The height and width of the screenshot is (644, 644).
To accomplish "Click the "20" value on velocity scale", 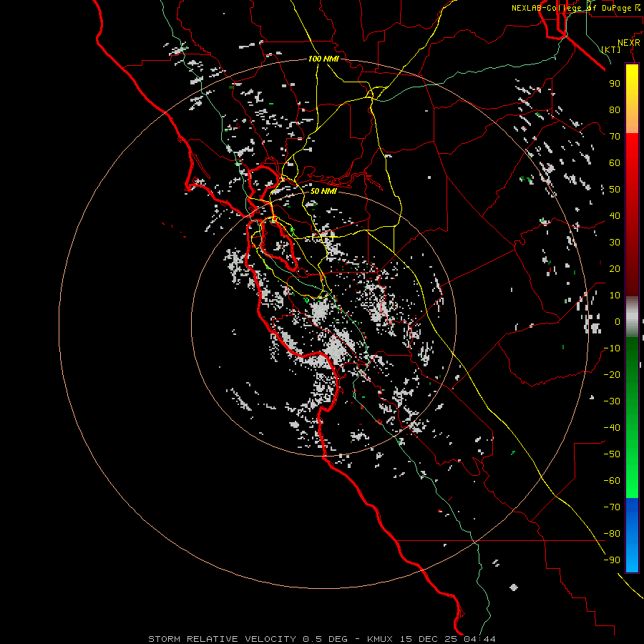I will point(615,269).
